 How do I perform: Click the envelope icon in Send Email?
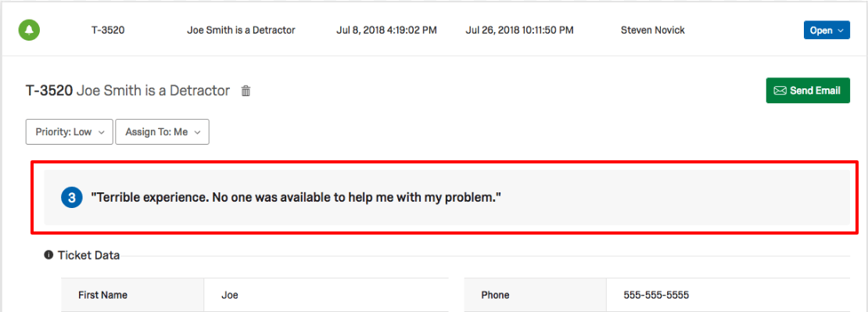[x=780, y=90]
